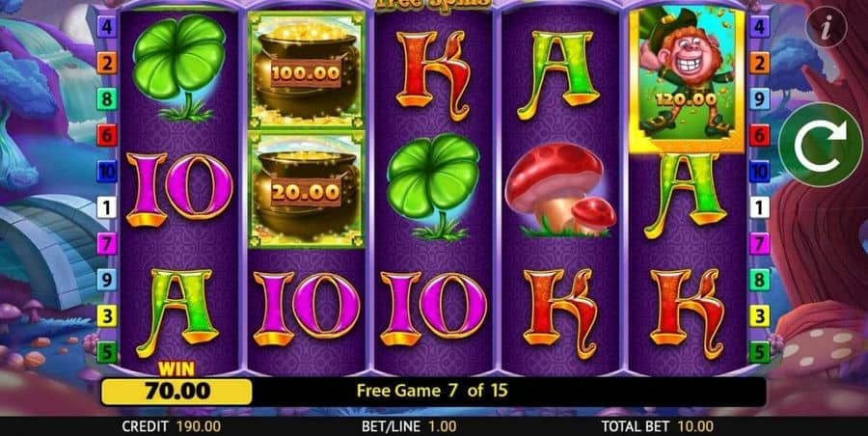Open the info paytable icon
Screen dimensions: 868x436
coord(826,27)
